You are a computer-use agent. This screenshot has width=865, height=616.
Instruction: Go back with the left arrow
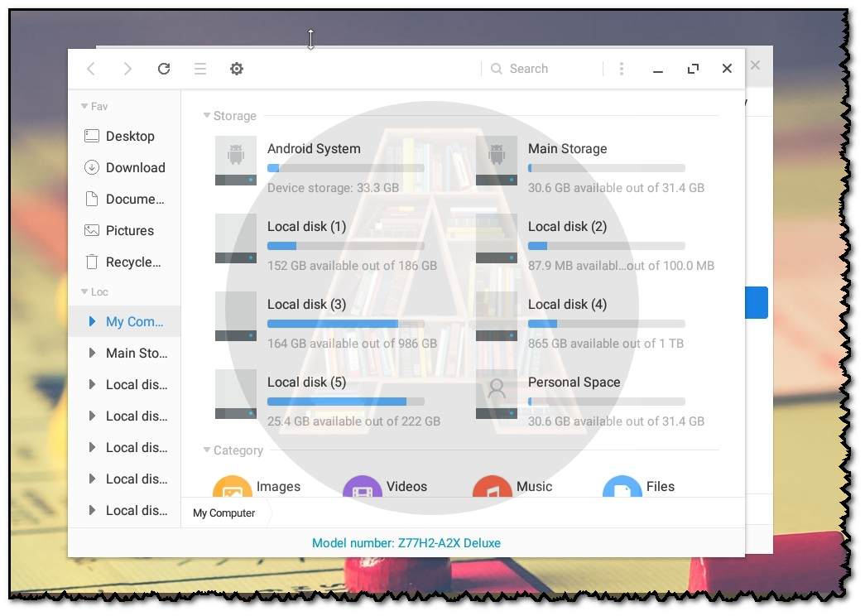[92, 69]
